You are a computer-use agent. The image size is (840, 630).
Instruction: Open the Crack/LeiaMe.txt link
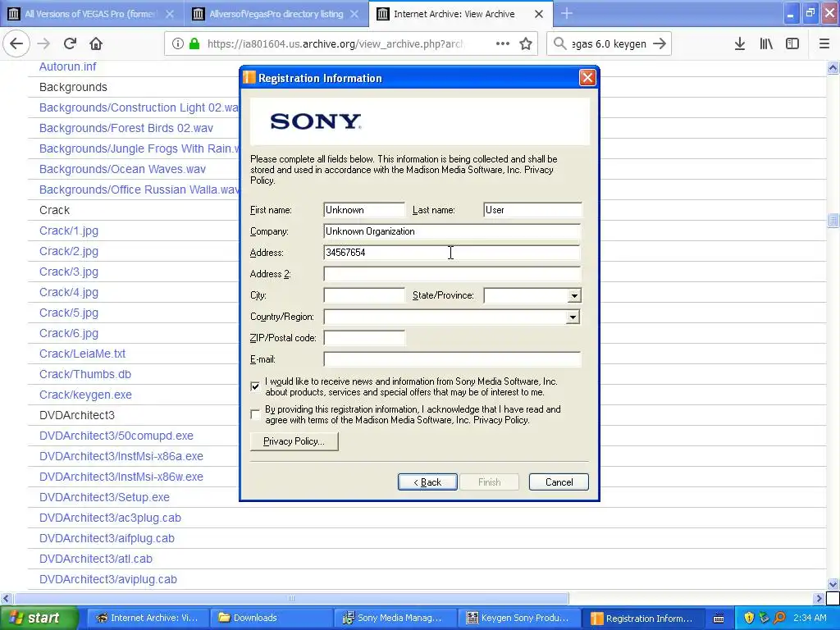point(82,354)
